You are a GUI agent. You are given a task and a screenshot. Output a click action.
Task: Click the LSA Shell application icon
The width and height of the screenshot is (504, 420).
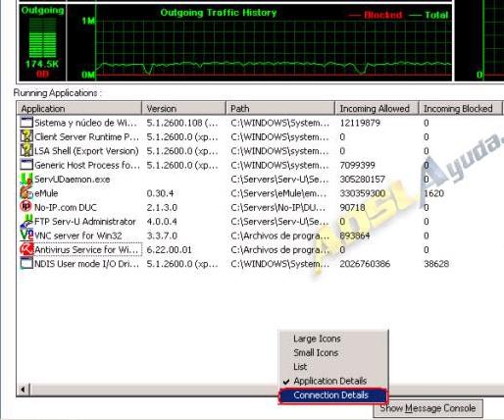point(26,151)
